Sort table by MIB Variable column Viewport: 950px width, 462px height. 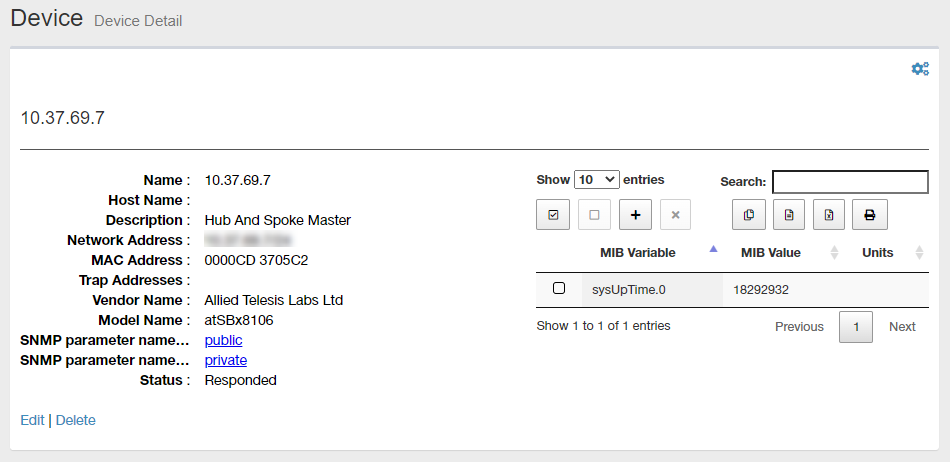coord(638,252)
